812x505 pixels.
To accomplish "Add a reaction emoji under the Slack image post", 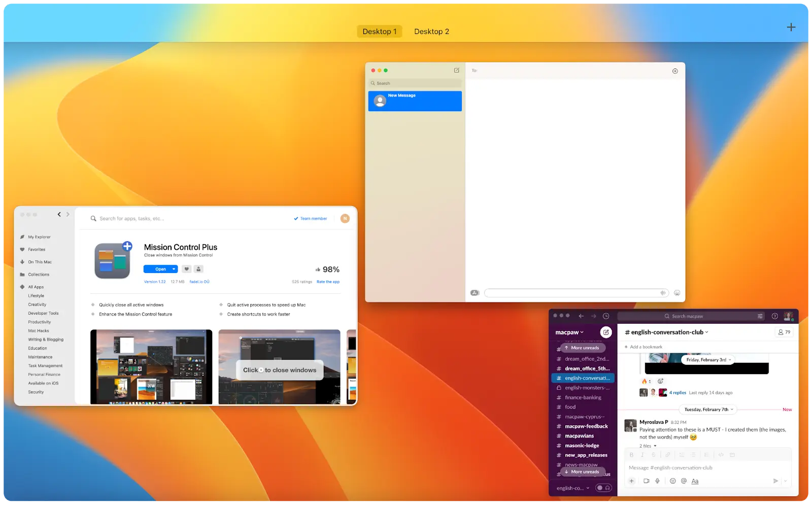I will tap(660, 381).
